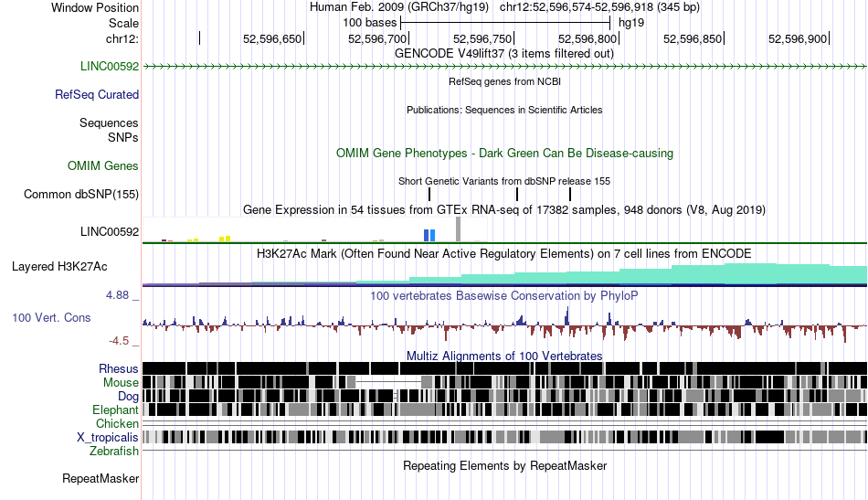Click the tall gray GTEx expression bar
The height and width of the screenshot is (500, 868).
point(458,229)
